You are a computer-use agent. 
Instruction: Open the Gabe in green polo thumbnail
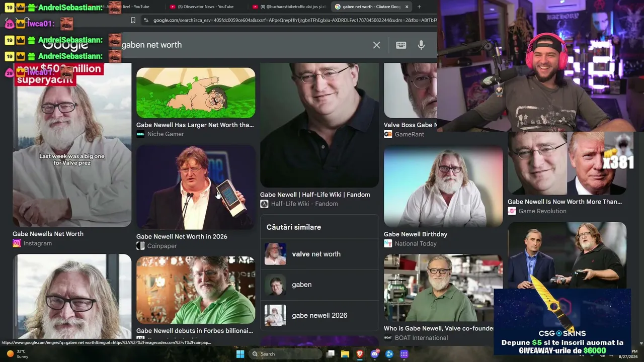tap(196, 290)
